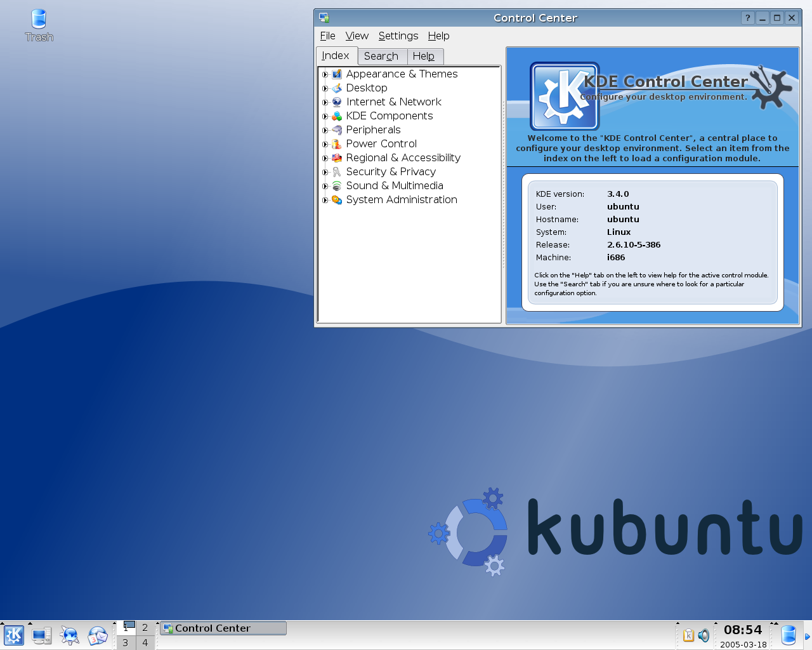Click the Control Center taskbar button
812x650 pixels.
[x=223, y=628]
